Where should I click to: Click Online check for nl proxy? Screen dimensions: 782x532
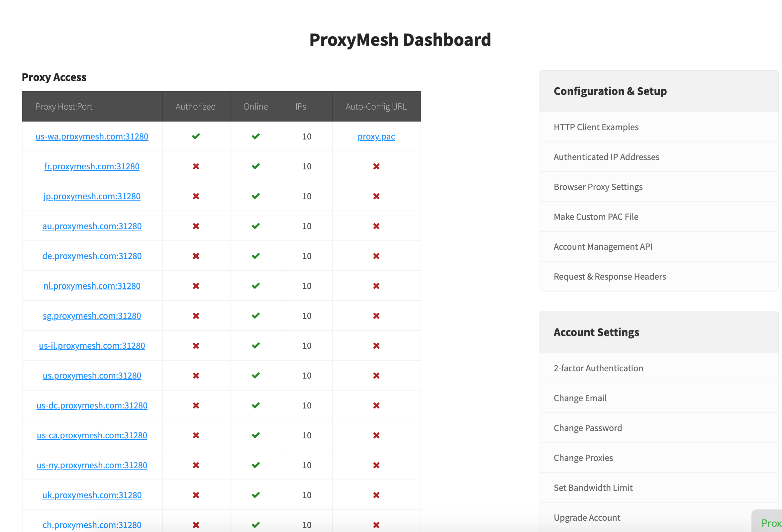click(x=256, y=286)
